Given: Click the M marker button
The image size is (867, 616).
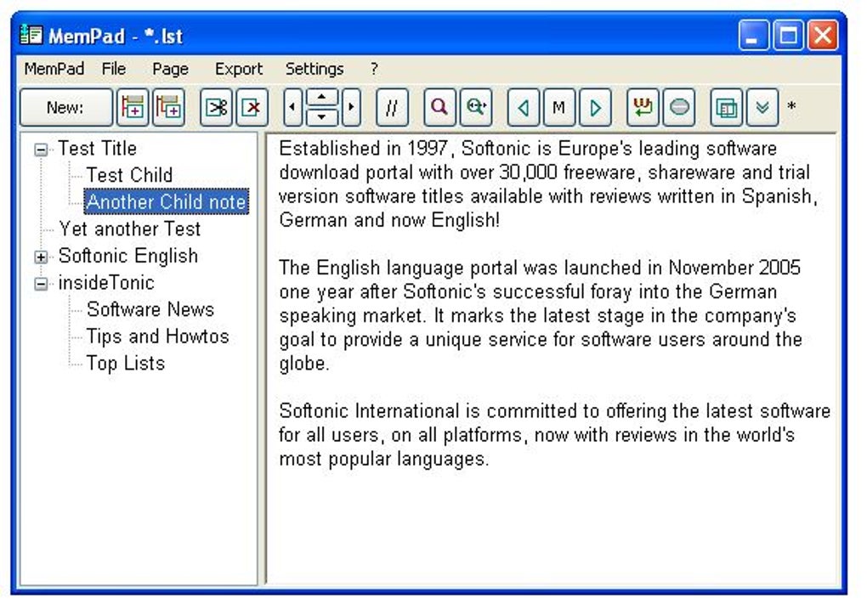Looking at the screenshot, I should (559, 107).
